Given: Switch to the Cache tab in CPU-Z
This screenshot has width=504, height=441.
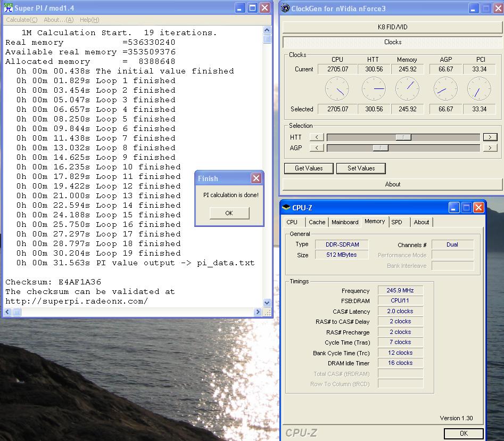Looking at the screenshot, I should 317,222.
